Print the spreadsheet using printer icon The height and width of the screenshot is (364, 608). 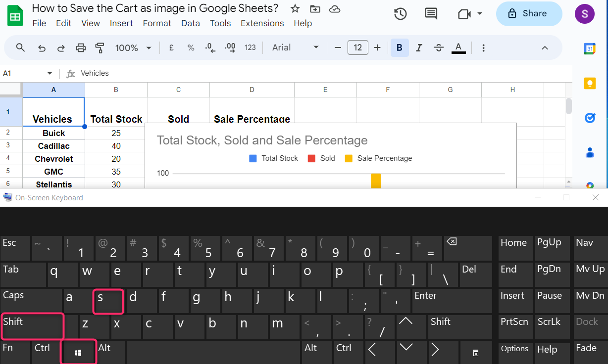pos(81,48)
